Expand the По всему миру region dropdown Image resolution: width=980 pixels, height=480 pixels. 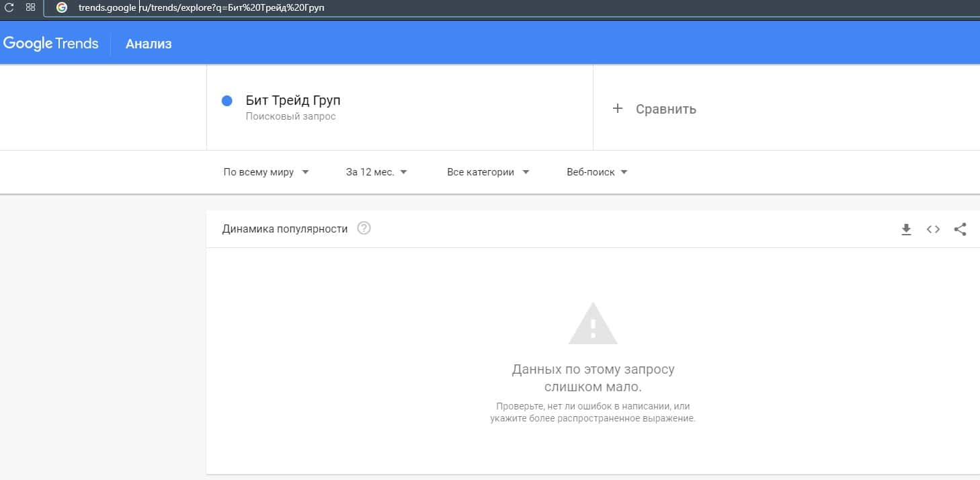point(266,172)
